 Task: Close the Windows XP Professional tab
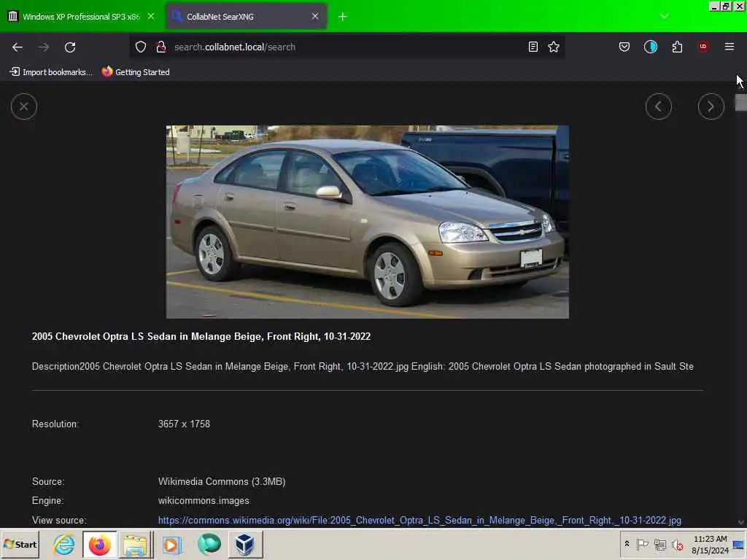[x=151, y=16]
